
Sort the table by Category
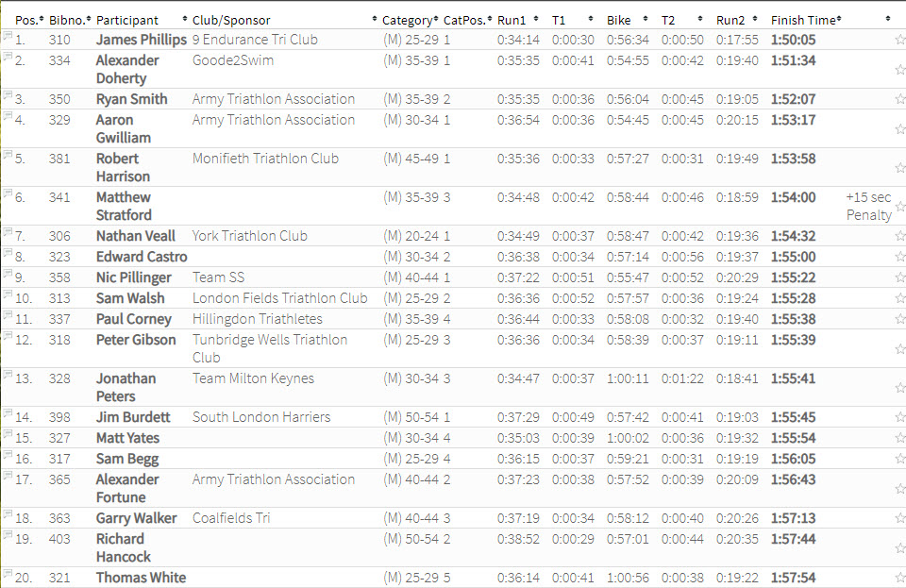click(411, 20)
